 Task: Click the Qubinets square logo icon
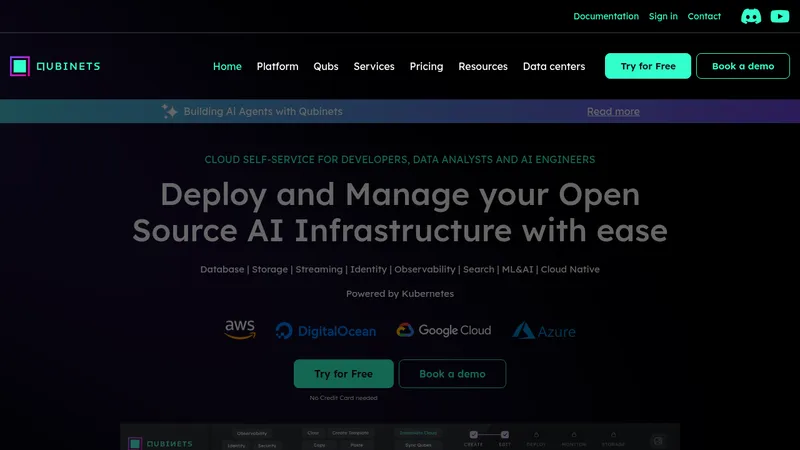click(20, 66)
